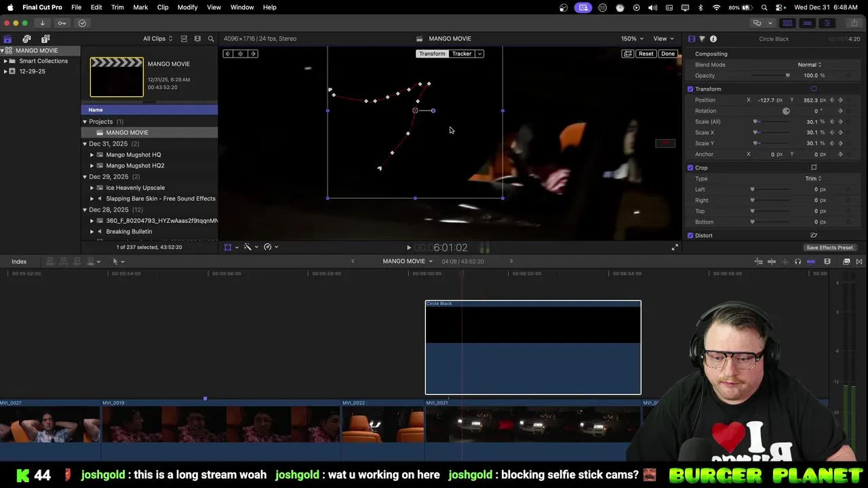Show the Transitions browser bowtie icon
The height and width of the screenshot is (488, 868).
tap(859, 262)
